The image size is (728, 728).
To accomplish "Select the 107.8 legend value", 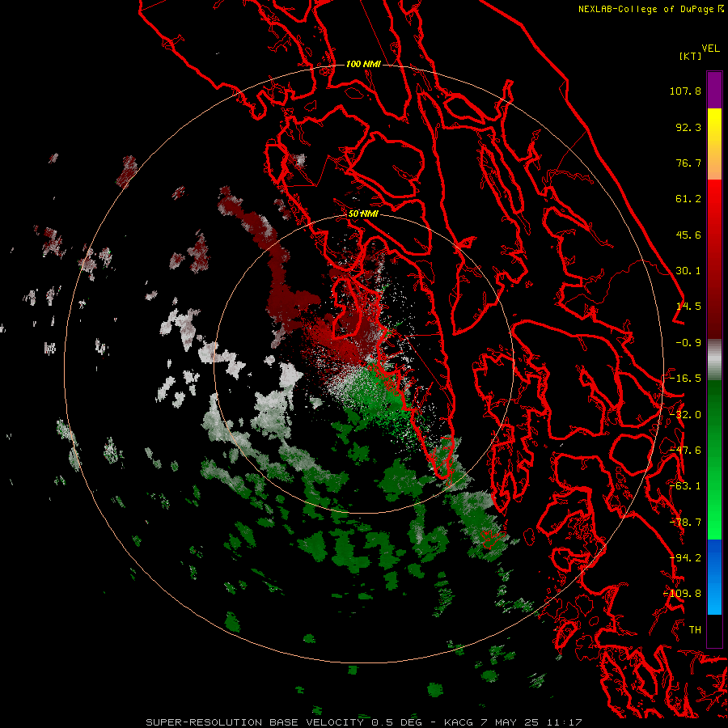I will [685, 91].
